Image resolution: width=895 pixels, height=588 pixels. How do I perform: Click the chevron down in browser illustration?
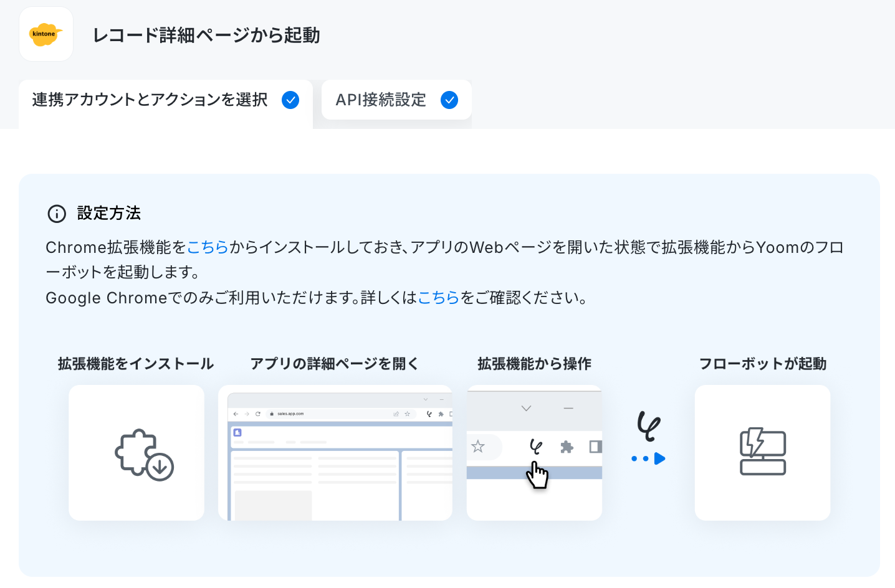pyautogui.click(x=526, y=409)
